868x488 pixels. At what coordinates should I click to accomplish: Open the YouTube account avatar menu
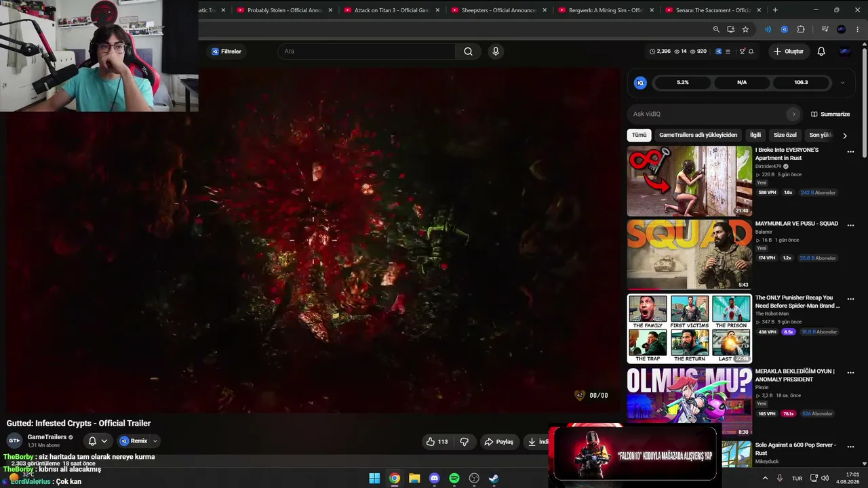845,52
